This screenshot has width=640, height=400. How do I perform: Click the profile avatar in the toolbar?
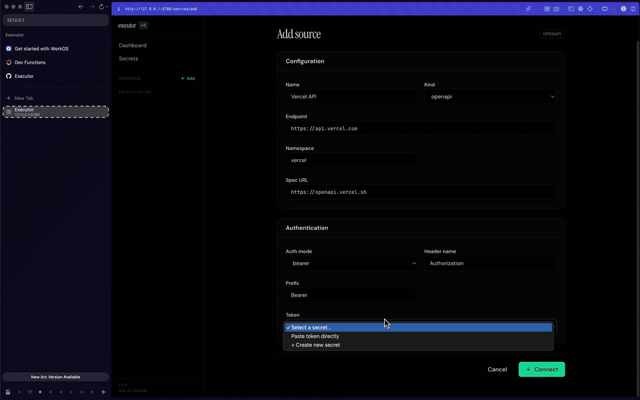(623, 9)
